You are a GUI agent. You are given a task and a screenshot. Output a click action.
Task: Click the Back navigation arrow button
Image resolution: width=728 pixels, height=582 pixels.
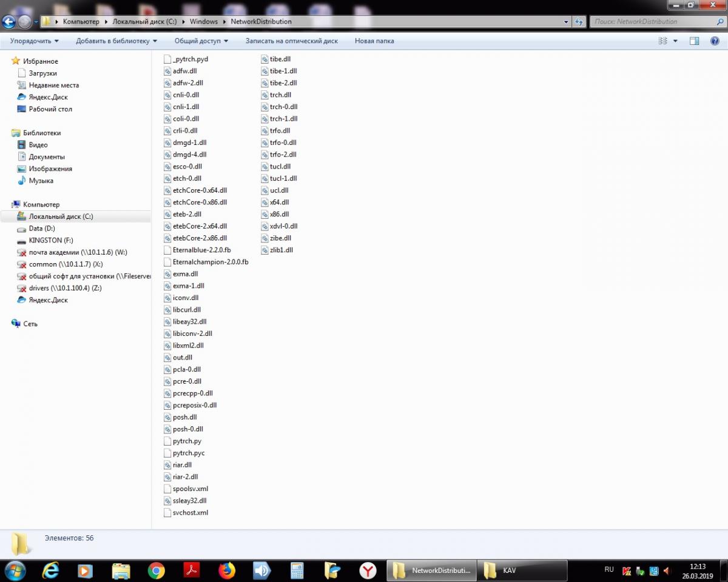(x=9, y=22)
